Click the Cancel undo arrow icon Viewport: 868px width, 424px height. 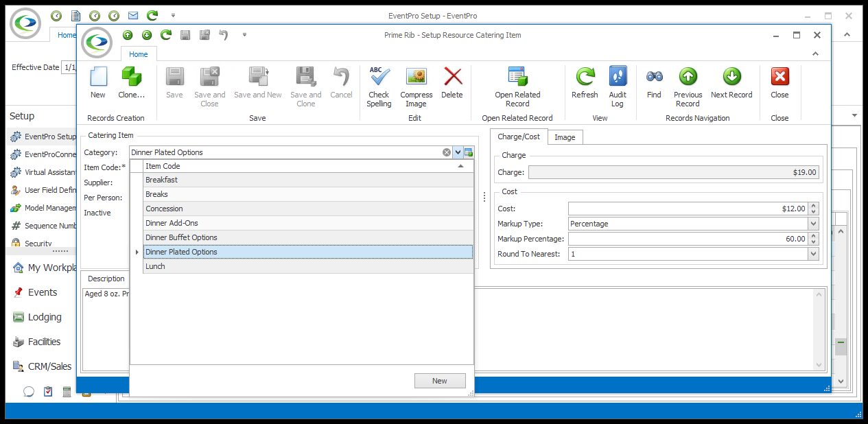click(341, 76)
